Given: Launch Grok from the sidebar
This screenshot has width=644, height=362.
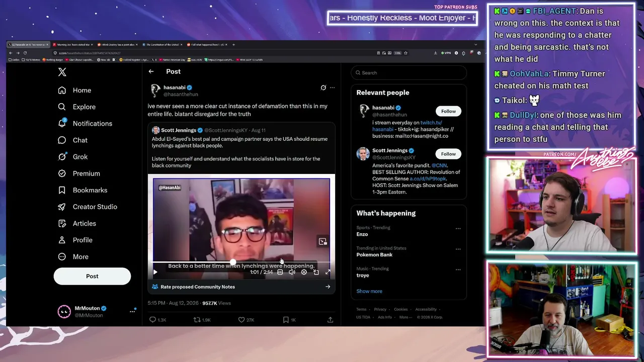Looking at the screenshot, I should point(73,157).
